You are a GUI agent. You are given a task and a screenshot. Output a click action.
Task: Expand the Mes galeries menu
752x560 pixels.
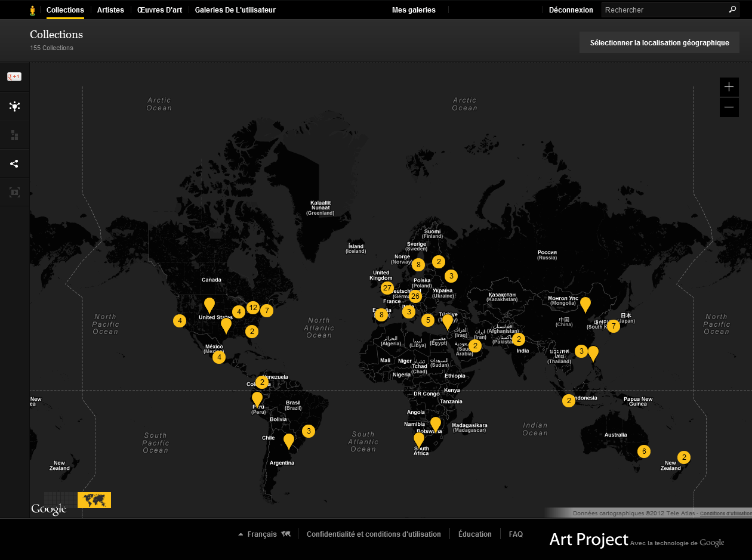pyautogui.click(x=414, y=10)
